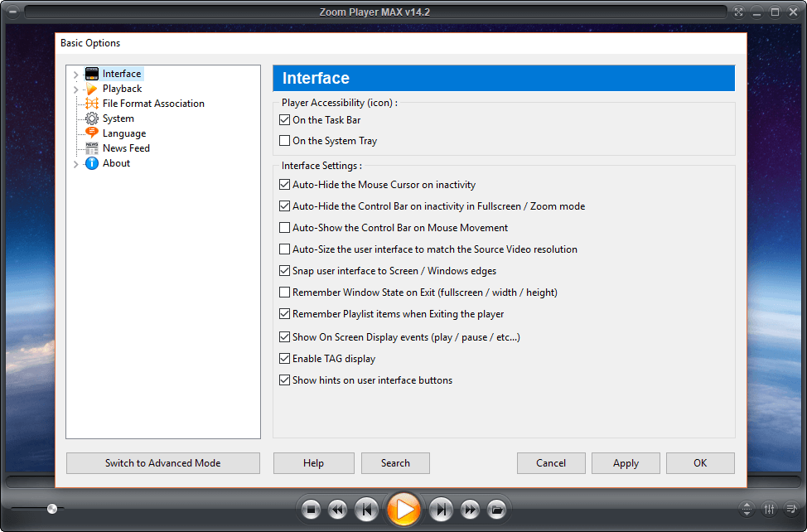Open File Format Association via its tree icon

pos(92,104)
